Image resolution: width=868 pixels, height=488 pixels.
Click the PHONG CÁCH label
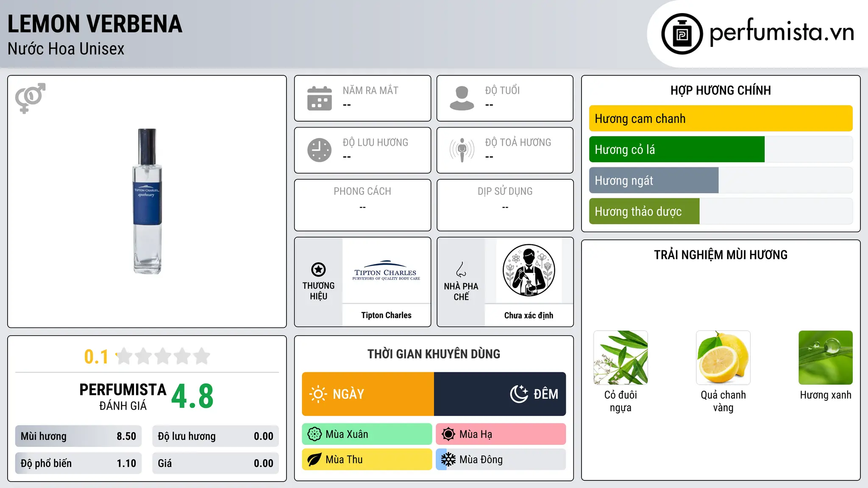[362, 191]
